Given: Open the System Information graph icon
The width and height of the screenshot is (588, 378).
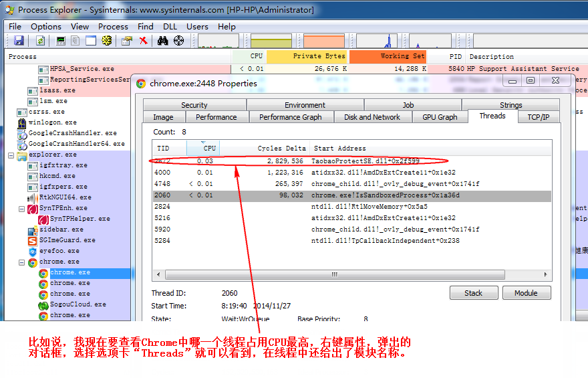Looking at the screenshot, I should [61, 40].
